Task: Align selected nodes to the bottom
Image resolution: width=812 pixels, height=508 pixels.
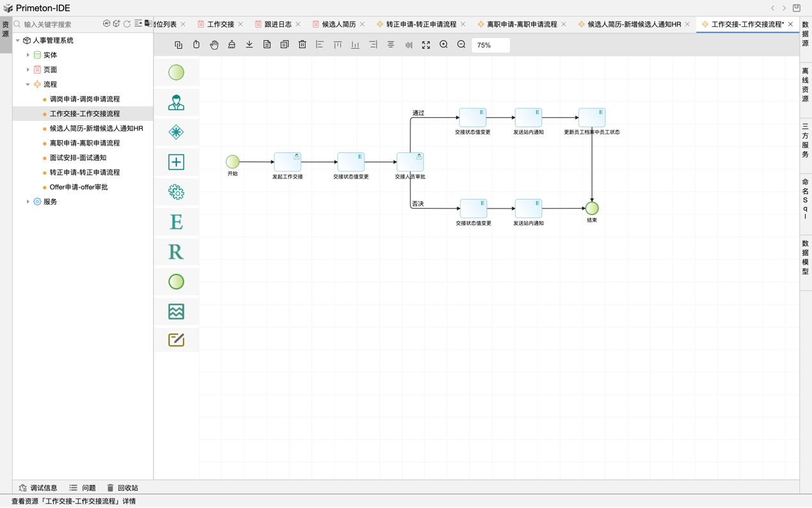Action: click(355, 45)
